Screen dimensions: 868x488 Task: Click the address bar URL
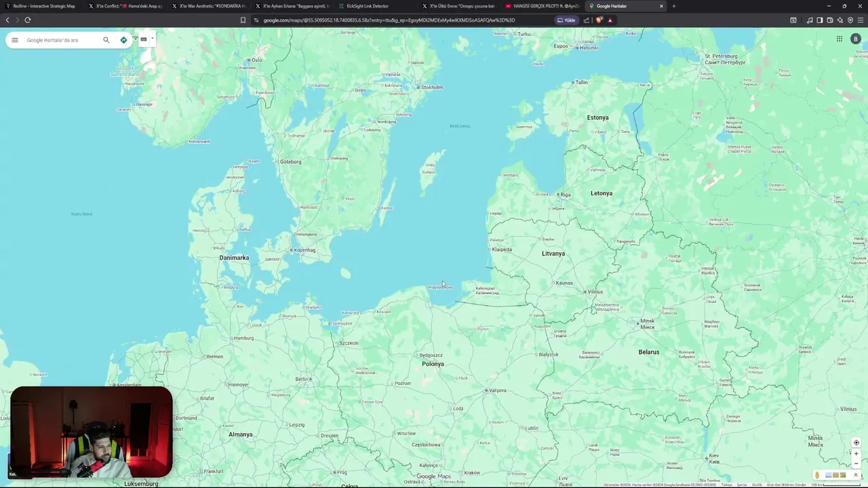[x=389, y=20]
